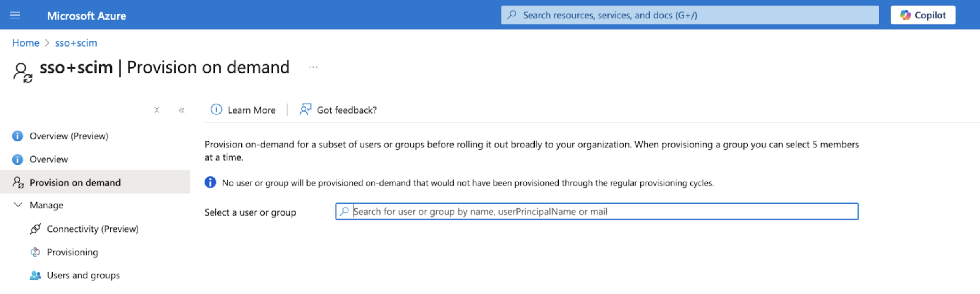This screenshot has height=294, width=980.
Task: Focus the global search resources box
Action: pyautogui.click(x=690, y=15)
